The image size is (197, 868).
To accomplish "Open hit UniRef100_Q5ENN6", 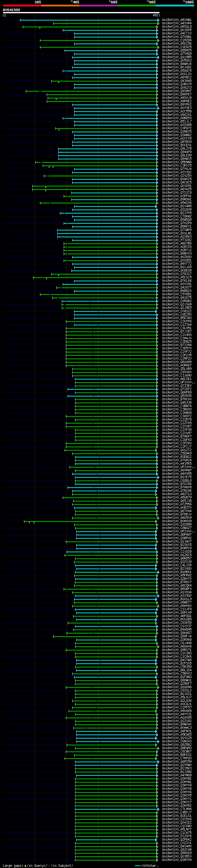I will coord(176,162).
